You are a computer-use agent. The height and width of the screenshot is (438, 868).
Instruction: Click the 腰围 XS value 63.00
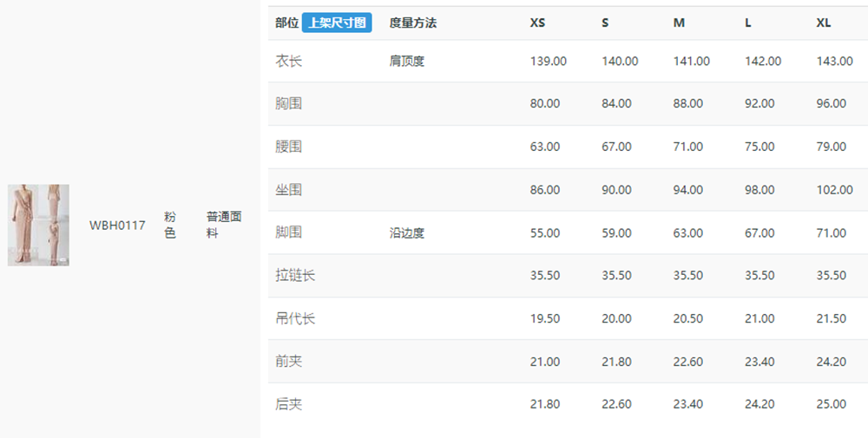coord(545,147)
